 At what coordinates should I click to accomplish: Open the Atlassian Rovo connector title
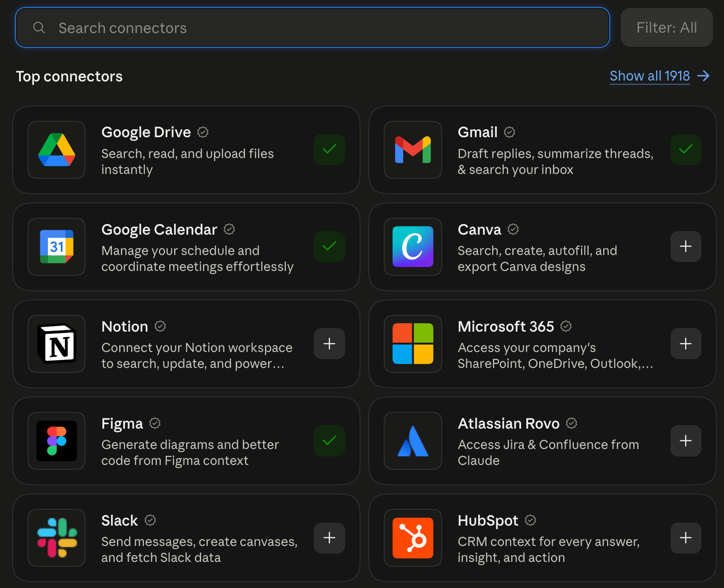[x=509, y=423]
